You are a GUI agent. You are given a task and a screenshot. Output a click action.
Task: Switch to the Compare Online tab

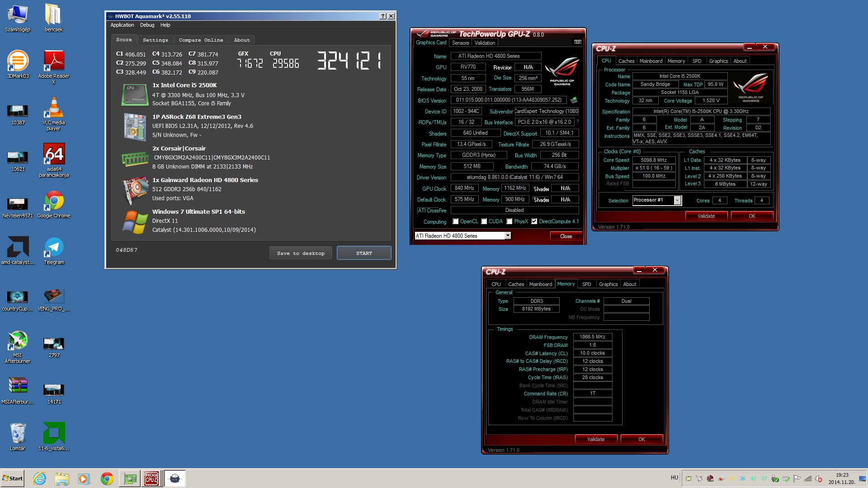coord(201,40)
